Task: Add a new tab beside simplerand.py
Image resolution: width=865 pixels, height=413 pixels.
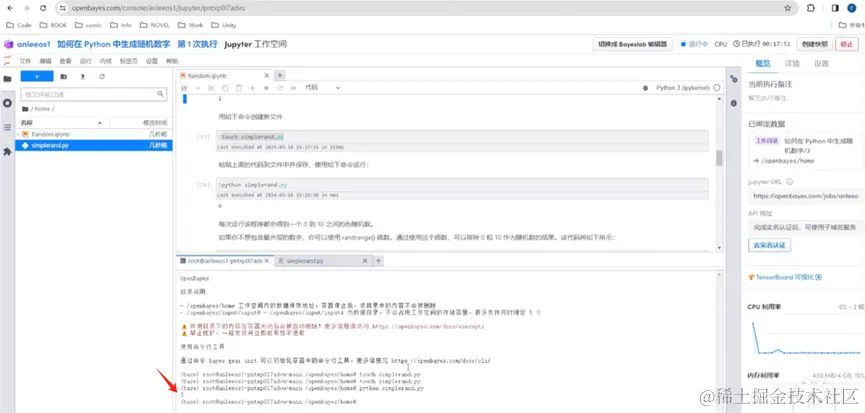Action: [x=378, y=260]
